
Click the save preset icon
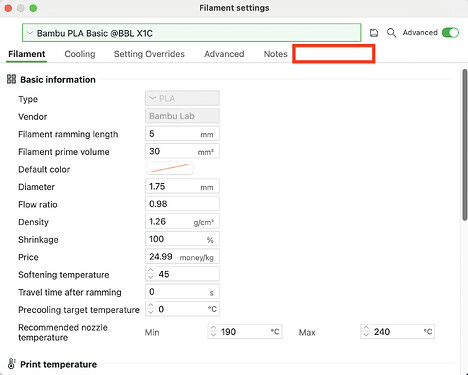[374, 33]
